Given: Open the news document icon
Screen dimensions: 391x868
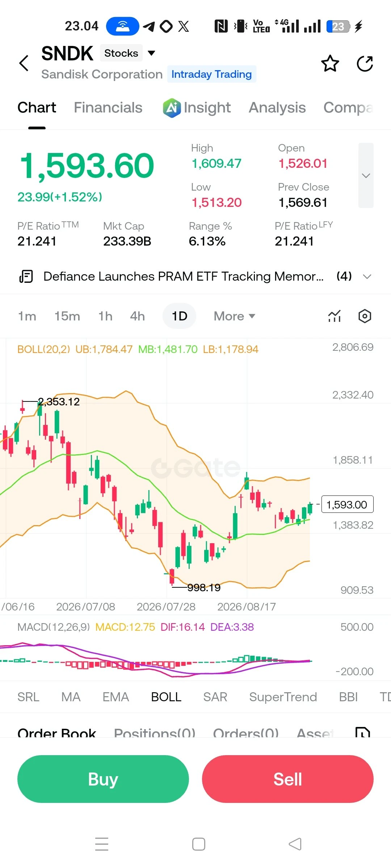Looking at the screenshot, I should coord(26,276).
